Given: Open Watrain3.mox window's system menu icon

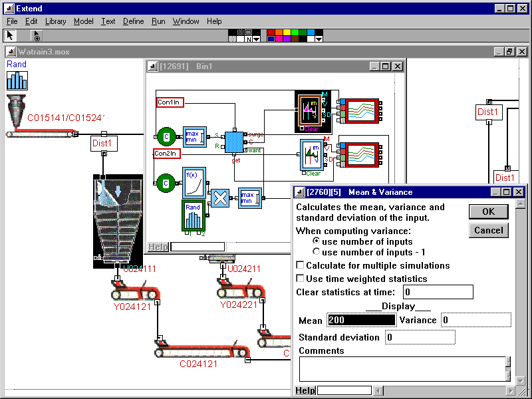Looking at the screenshot, I should 11,52.
